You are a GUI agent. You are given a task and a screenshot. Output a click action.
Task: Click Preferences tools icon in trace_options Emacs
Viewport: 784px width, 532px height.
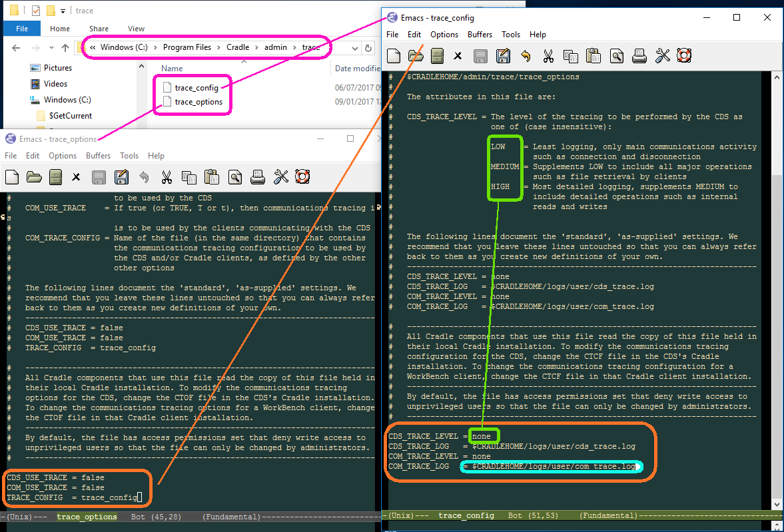[280, 177]
